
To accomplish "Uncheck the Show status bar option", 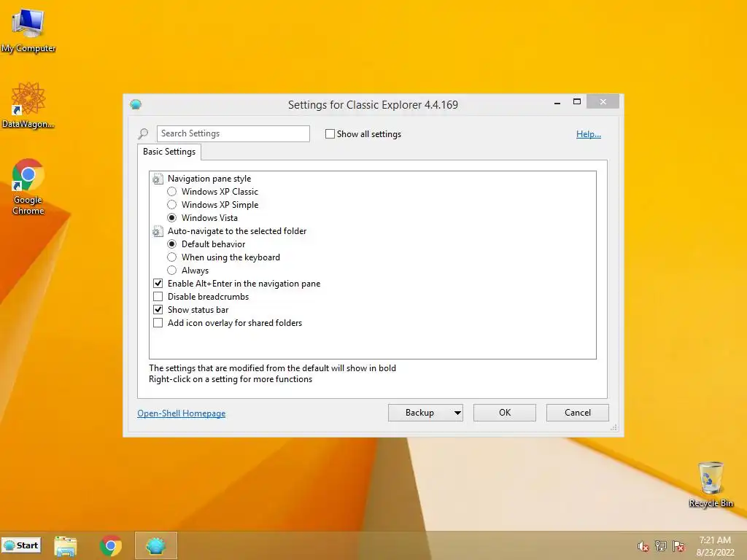I will (x=158, y=309).
